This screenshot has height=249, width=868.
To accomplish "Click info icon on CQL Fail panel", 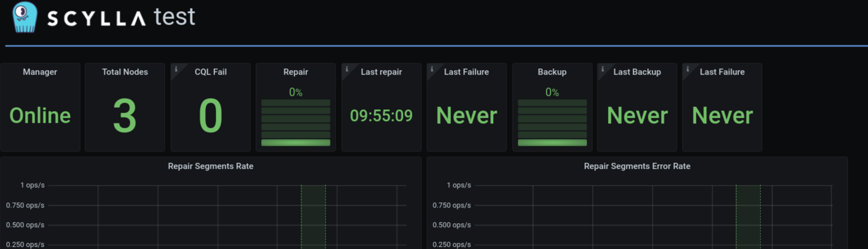I will pyautogui.click(x=176, y=69).
